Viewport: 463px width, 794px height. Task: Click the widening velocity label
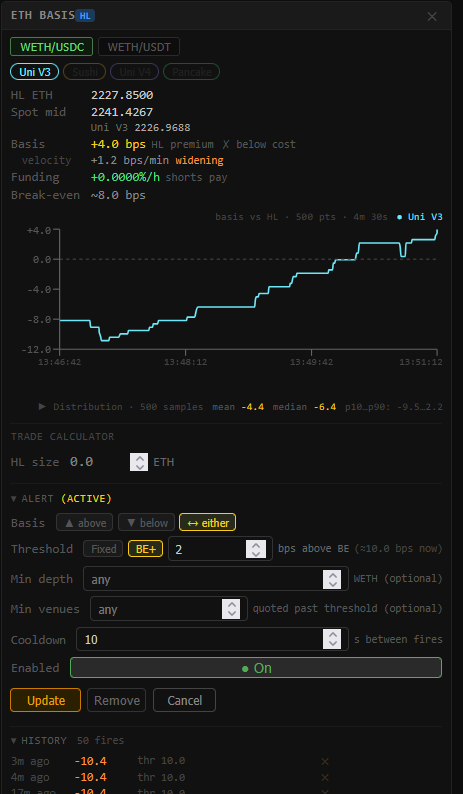[200, 161]
